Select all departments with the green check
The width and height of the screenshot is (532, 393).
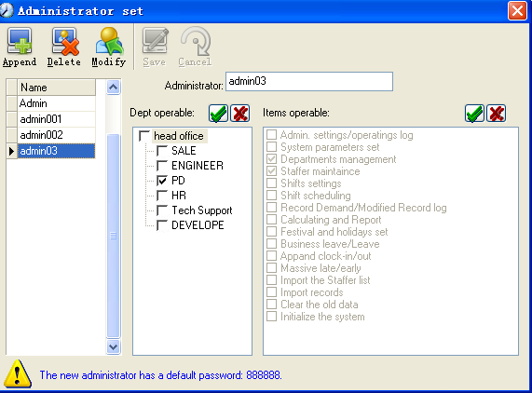coord(219,114)
